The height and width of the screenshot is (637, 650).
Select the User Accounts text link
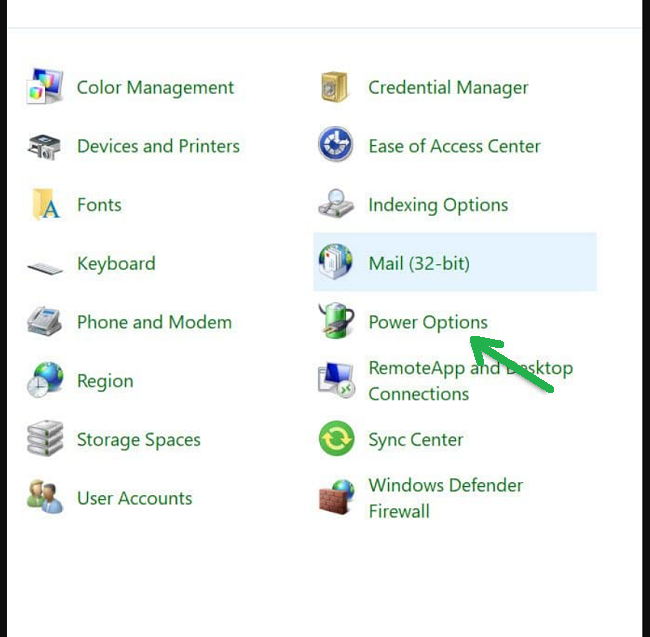point(134,498)
